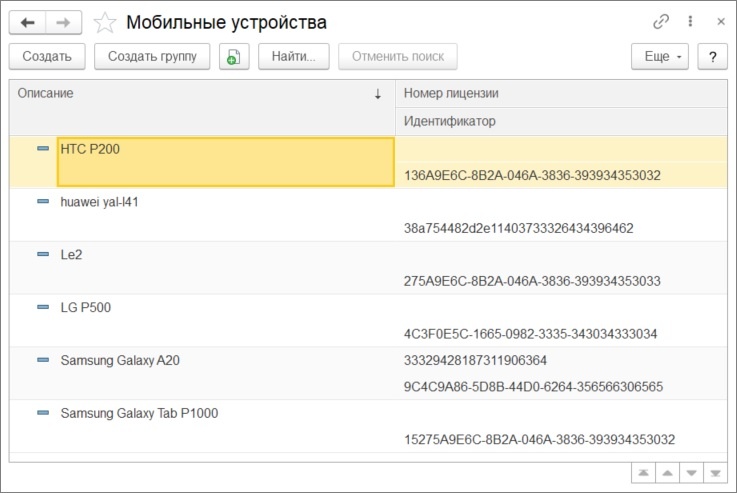Copy link using the chain icon
737x493 pixels.
click(x=661, y=22)
